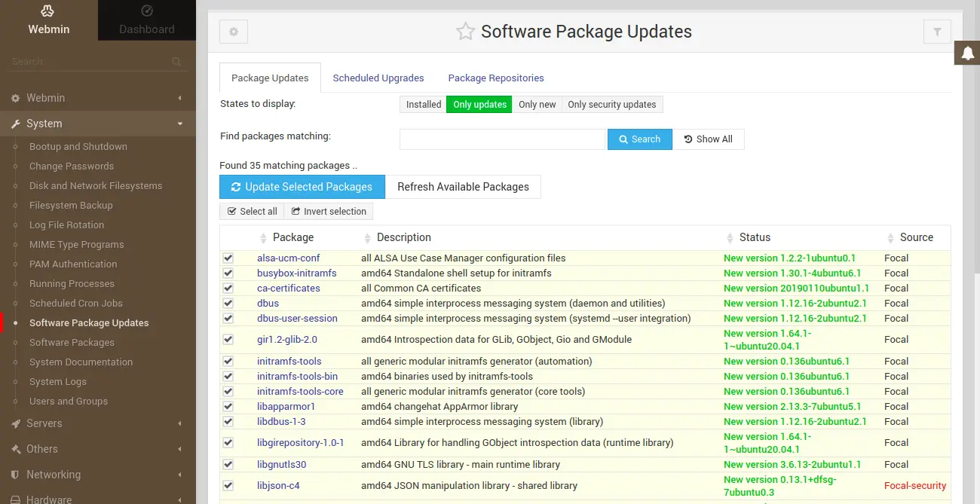Open the notifications bell
This screenshot has height=504, width=980.
[x=967, y=53]
